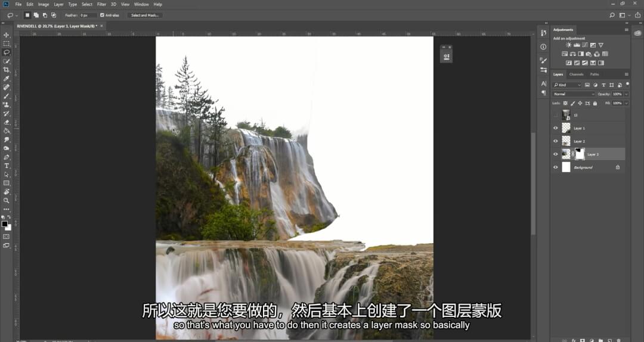The image size is (644, 342).
Task: Enable Intersect with selection mode
Action: click(x=54, y=15)
